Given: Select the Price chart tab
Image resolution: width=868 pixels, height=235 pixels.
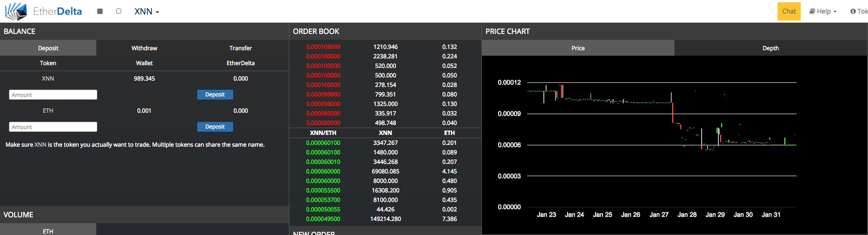Looking at the screenshot, I should click(x=578, y=48).
